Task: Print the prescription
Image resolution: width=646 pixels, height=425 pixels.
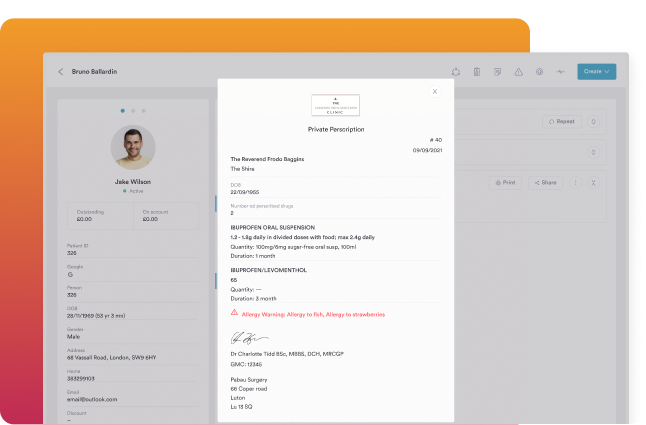Action: click(505, 183)
